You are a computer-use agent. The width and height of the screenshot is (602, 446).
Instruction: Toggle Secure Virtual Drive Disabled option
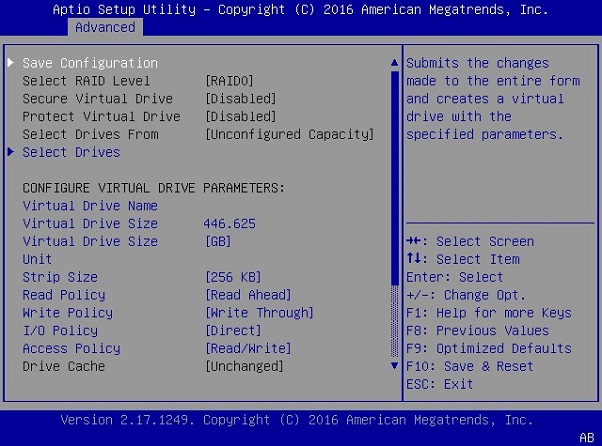(x=240, y=99)
